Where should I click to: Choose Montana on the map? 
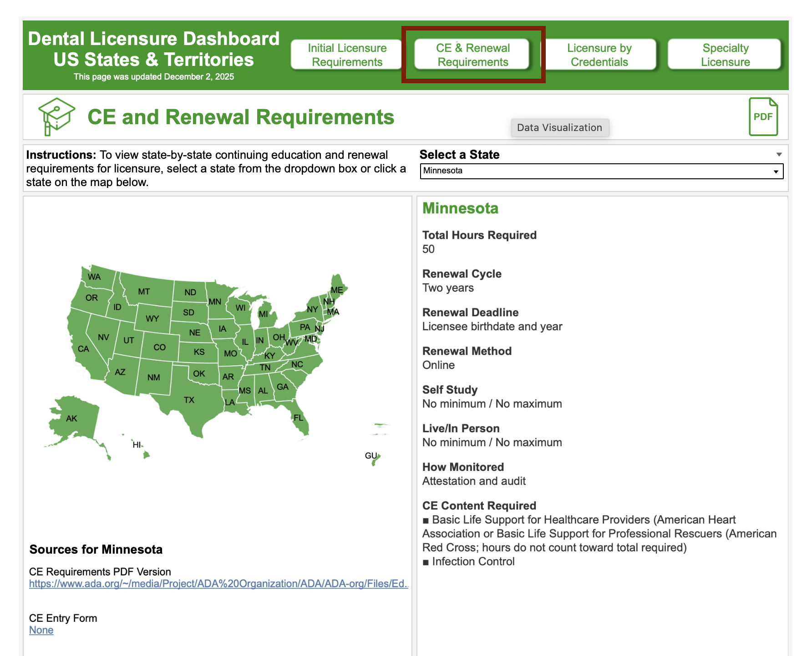144,292
